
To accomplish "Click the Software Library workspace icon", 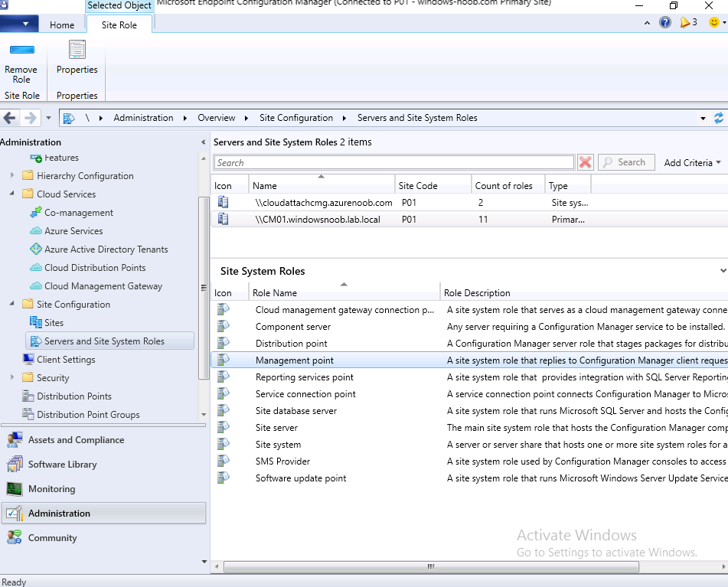I will (15, 464).
